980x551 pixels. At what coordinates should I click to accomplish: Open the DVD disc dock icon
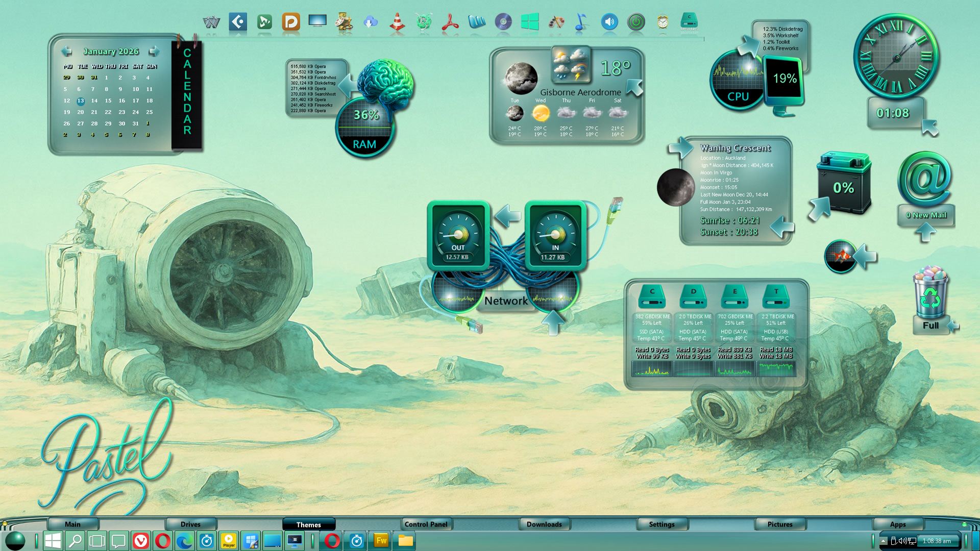pos(503,22)
